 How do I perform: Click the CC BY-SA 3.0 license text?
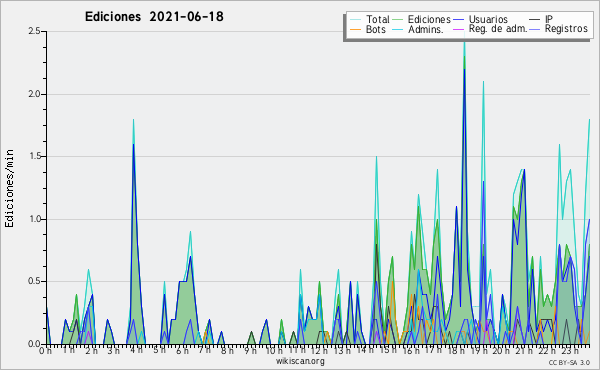(x=569, y=362)
